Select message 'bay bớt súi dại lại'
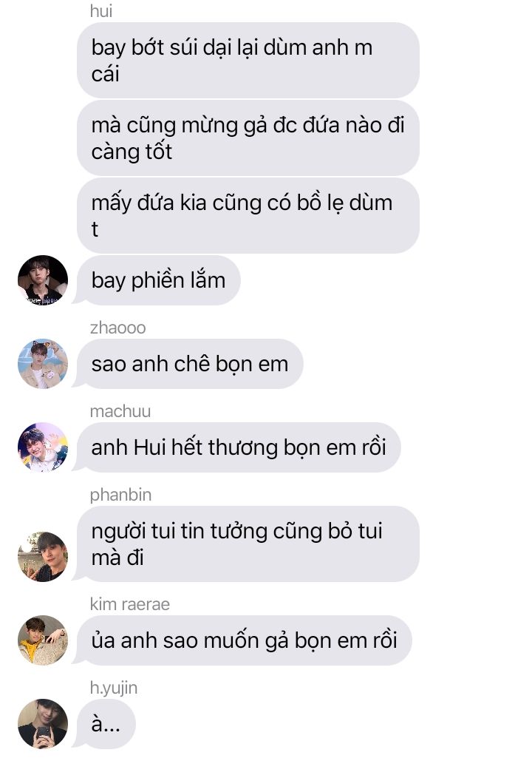532x758 pixels. point(248,60)
